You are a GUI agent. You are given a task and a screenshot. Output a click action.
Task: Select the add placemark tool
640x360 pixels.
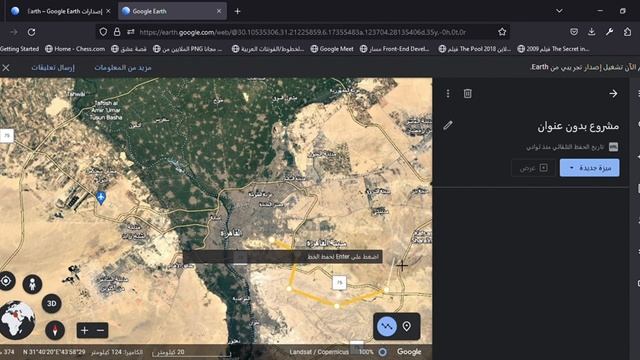tap(407, 326)
